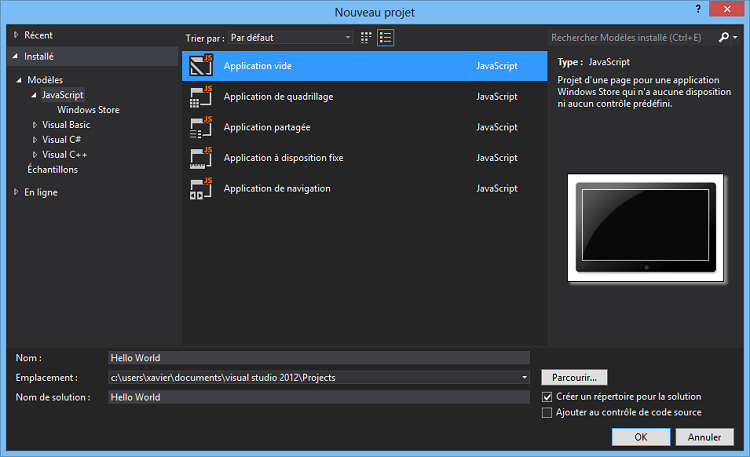
Task: Click the Application de quadrillage icon
Action: [x=201, y=97]
